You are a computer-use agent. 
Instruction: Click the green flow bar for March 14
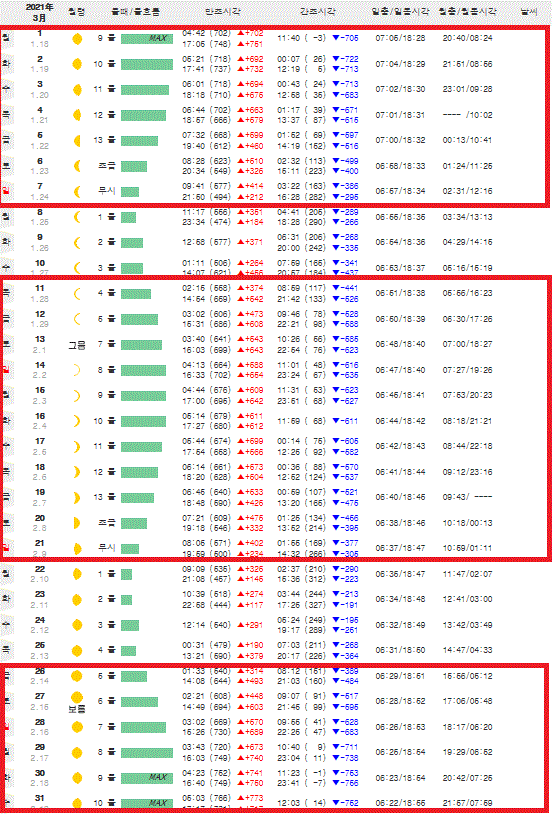click(143, 370)
